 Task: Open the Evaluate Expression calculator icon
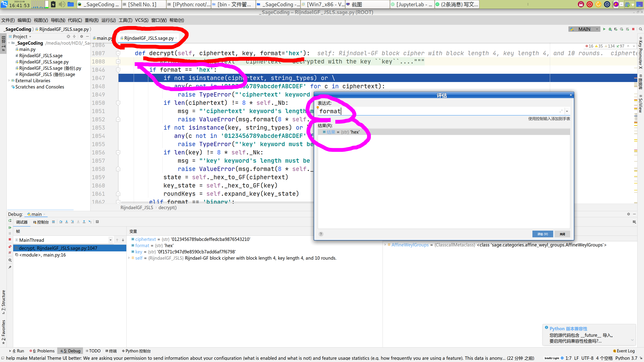(97, 222)
